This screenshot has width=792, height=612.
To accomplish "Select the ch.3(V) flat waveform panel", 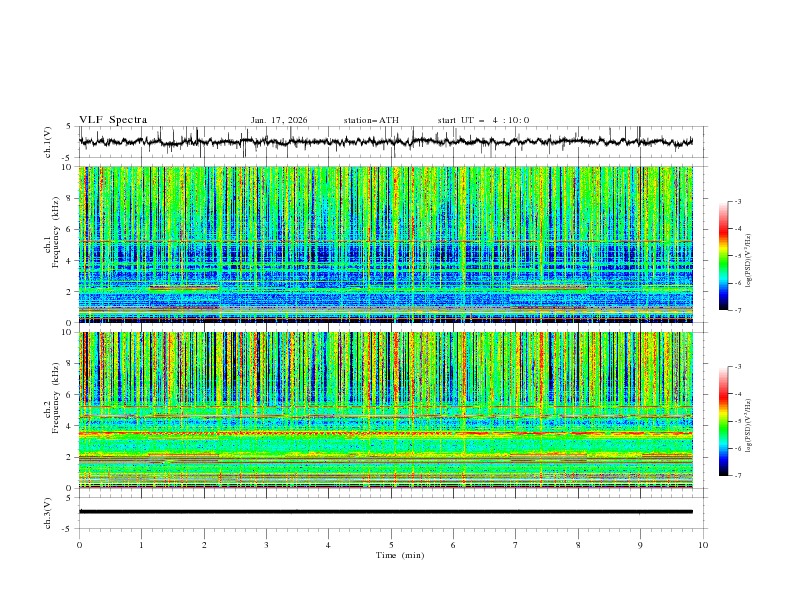I will tap(391, 511).
